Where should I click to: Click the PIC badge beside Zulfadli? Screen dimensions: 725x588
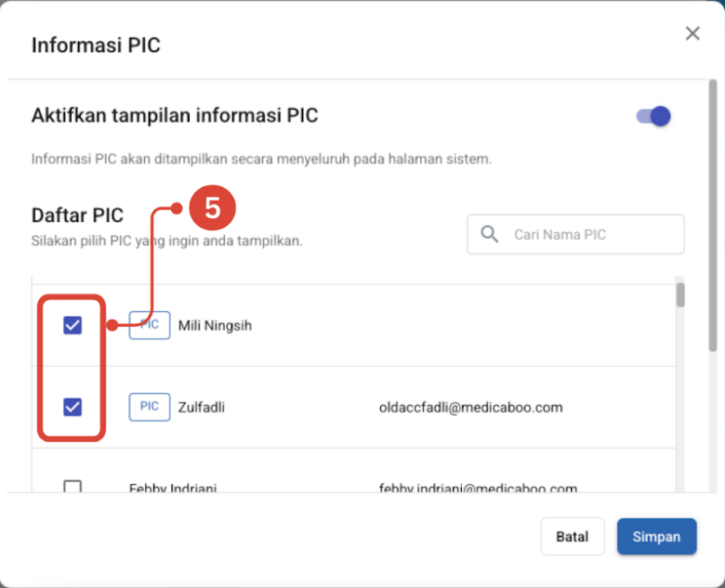tap(149, 407)
